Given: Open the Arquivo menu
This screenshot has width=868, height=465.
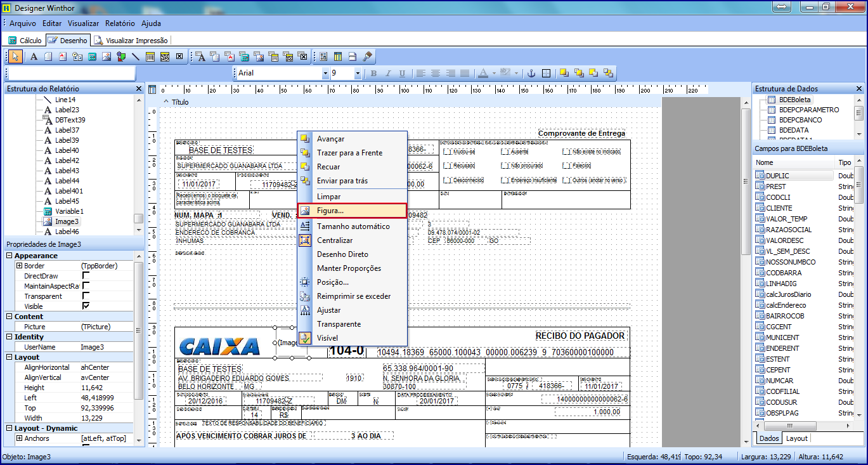Looking at the screenshot, I should coord(22,23).
